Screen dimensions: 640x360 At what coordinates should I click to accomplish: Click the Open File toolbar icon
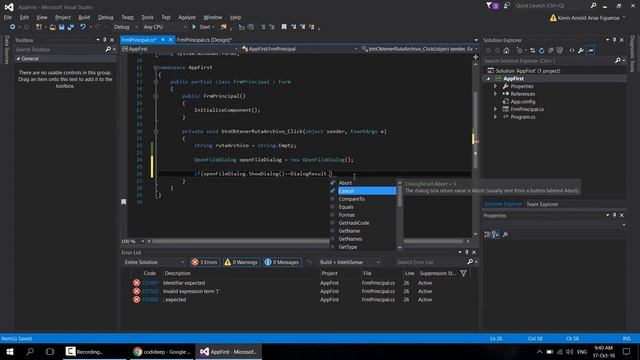pyautogui.click(x=53, y=27)
